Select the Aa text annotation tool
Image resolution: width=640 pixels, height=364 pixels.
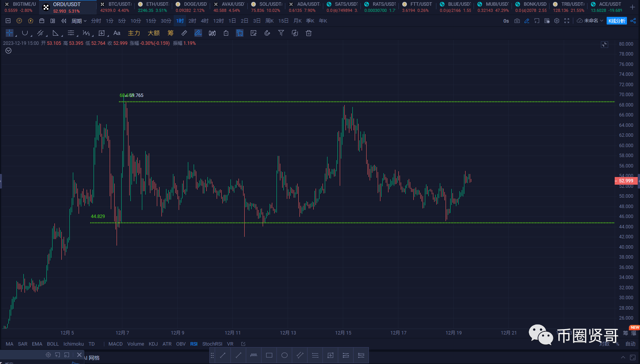click(117, 33)
